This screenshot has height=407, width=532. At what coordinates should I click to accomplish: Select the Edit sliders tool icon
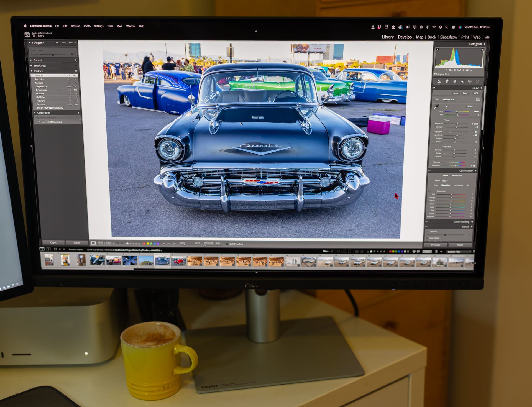tap(439, 81)
